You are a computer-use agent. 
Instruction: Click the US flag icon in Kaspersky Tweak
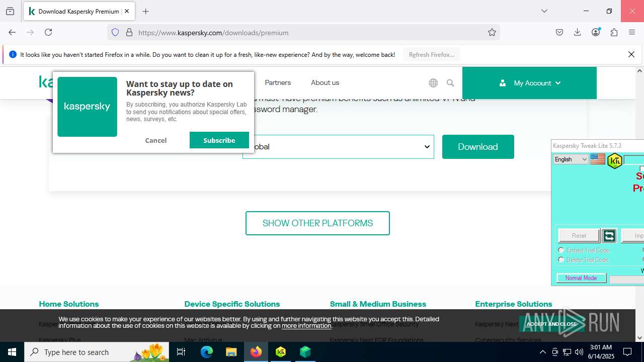point(598,159)
